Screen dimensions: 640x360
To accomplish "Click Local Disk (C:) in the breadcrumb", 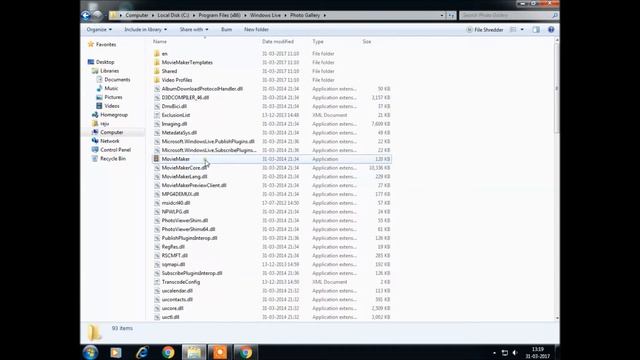I will click(173, 16).
